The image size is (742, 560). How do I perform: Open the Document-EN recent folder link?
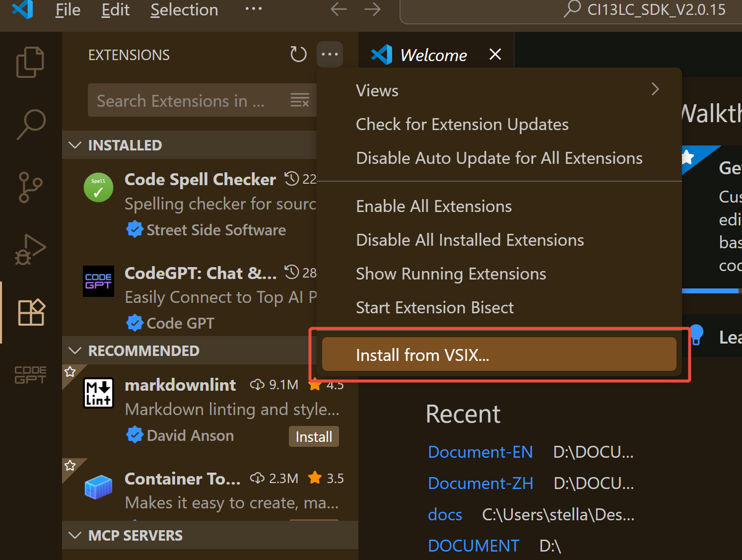[480, 452]
